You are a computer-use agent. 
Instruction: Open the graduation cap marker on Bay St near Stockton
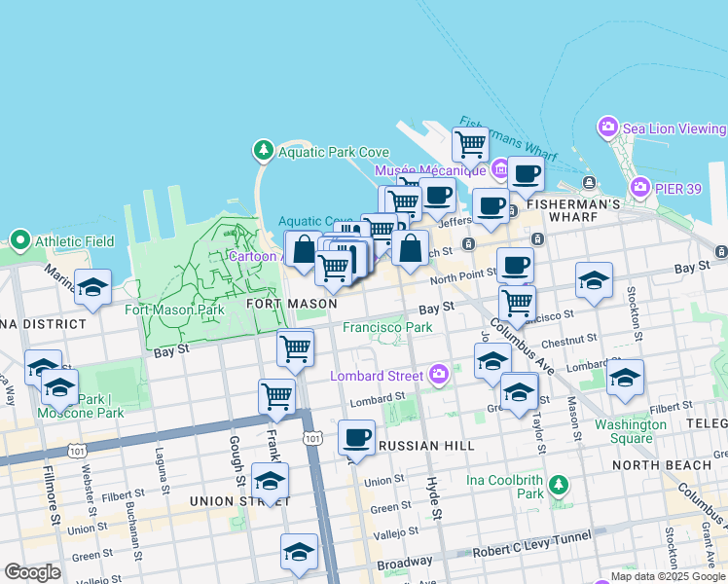coord(595,283)
